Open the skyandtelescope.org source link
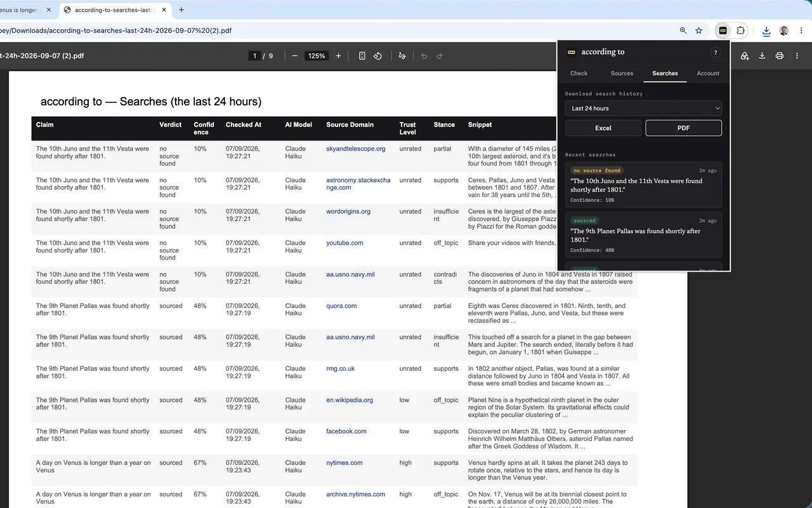Screen dimensions: 812x508 [x=356, y=149]
